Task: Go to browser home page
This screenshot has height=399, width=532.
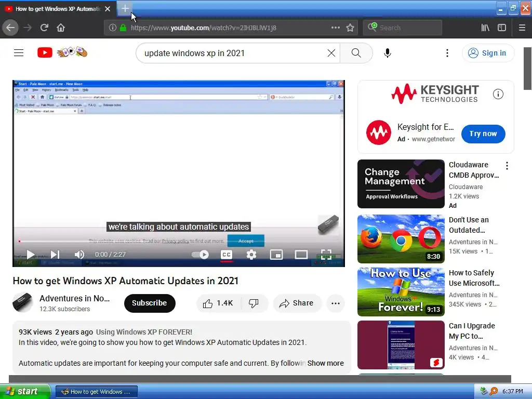Action: (60, 28)
